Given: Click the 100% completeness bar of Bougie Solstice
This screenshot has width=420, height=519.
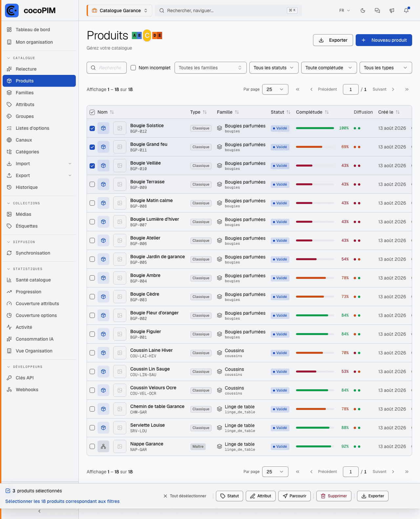Looking at the screenshot, I should [315, 128].
